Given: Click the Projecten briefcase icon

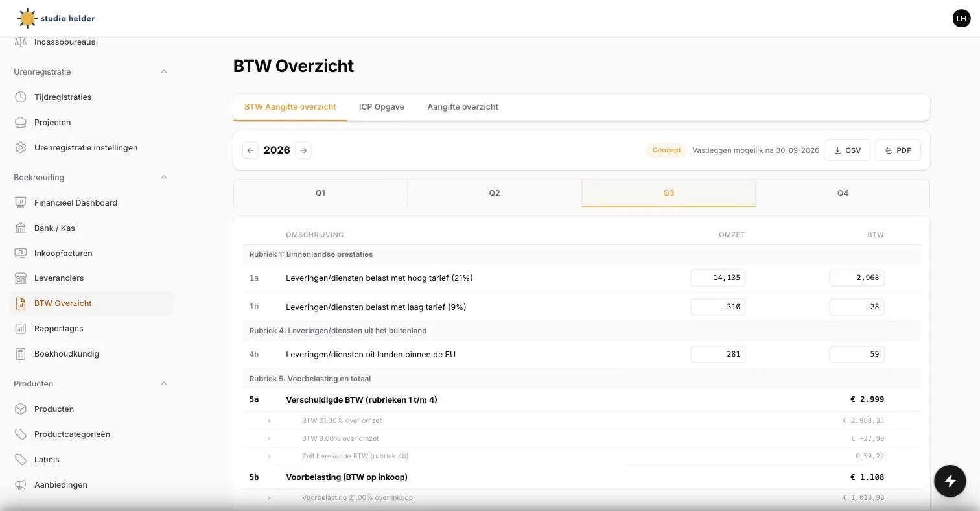Looking at the screenshot, I should click(21, 123).
